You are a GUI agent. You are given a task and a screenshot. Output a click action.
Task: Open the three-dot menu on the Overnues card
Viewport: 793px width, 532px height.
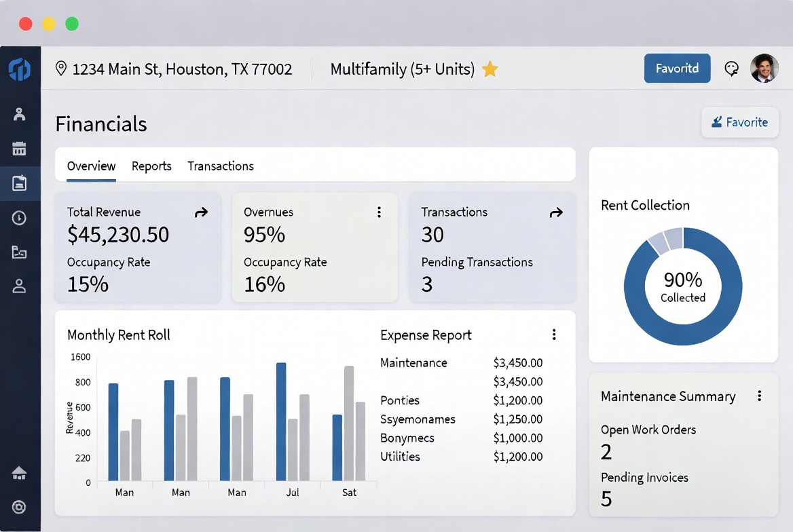(379, 212)
